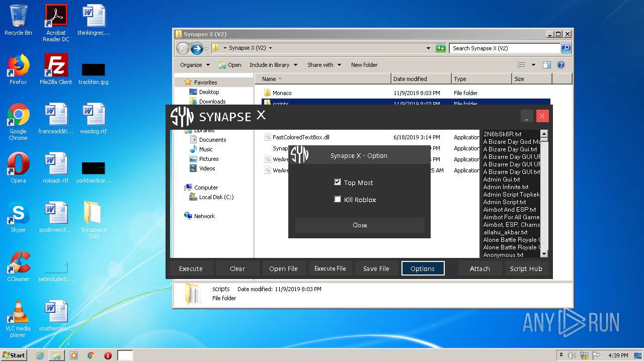Open Opera desktop shortcut
This screenshot has height=362, width=644.
(18, 168)
